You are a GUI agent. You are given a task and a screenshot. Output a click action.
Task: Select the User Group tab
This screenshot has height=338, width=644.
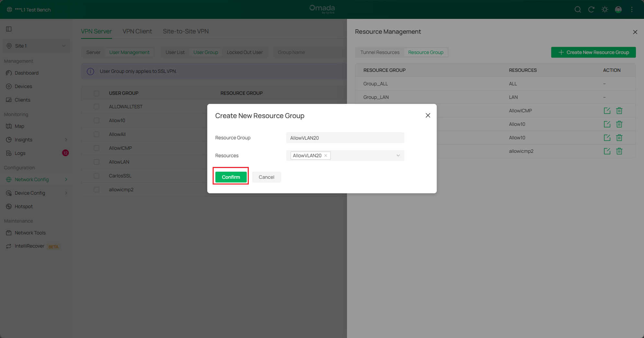(x=206, y=52)
